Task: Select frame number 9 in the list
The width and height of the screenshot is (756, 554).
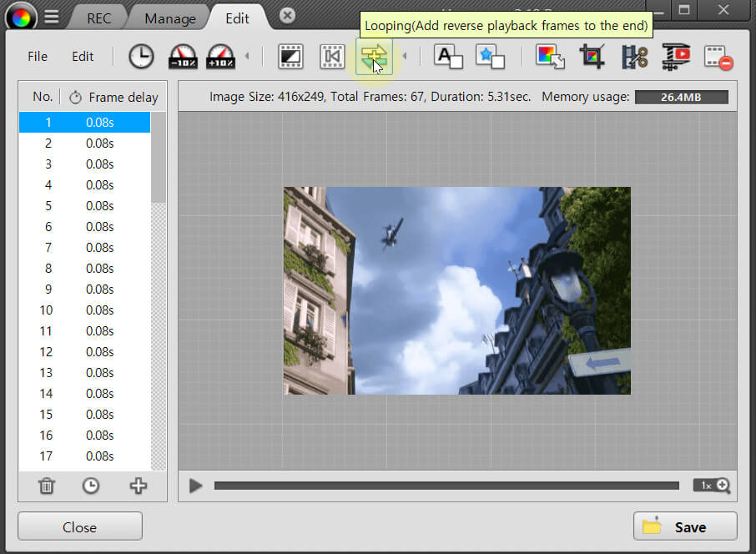Action: pos(84,290)
